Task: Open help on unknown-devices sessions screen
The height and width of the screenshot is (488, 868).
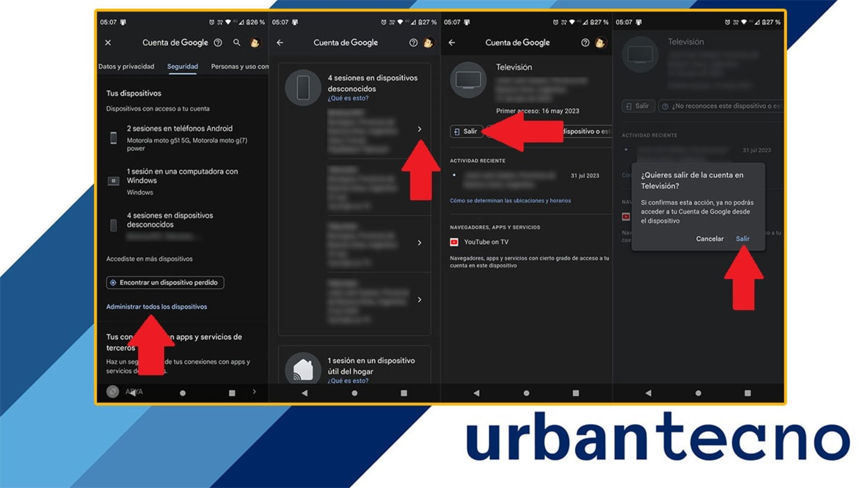Action: [x=413, y=43]
